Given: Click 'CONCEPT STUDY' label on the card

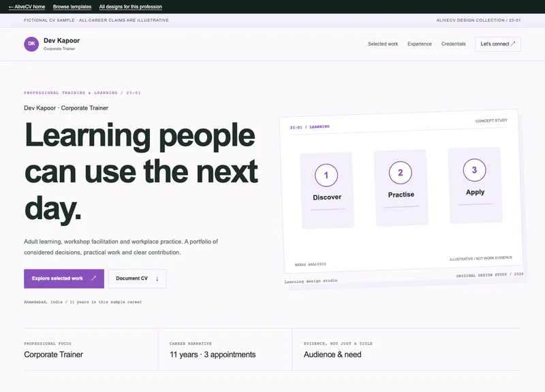Looking at the screenshot, I should point(491,120).
